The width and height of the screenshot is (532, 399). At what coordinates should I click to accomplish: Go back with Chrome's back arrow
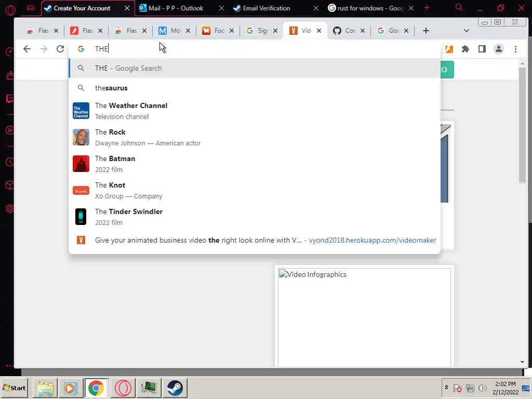click(27, 49)
